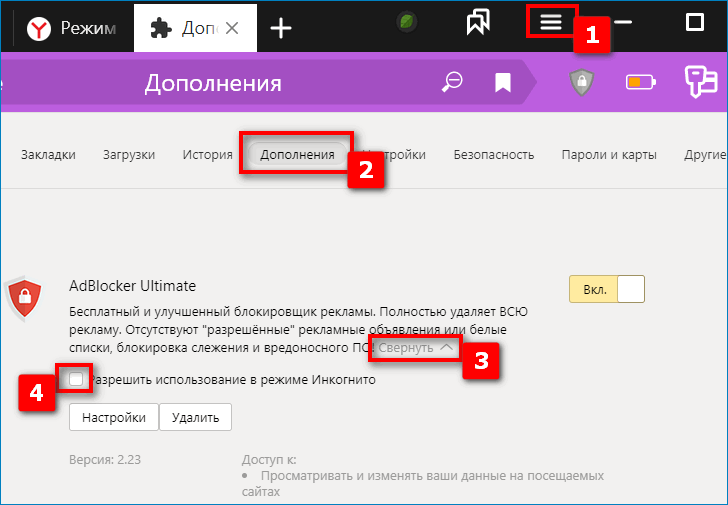Open the password manager key icon
This screenshot has height=505, width=728.
701,82
